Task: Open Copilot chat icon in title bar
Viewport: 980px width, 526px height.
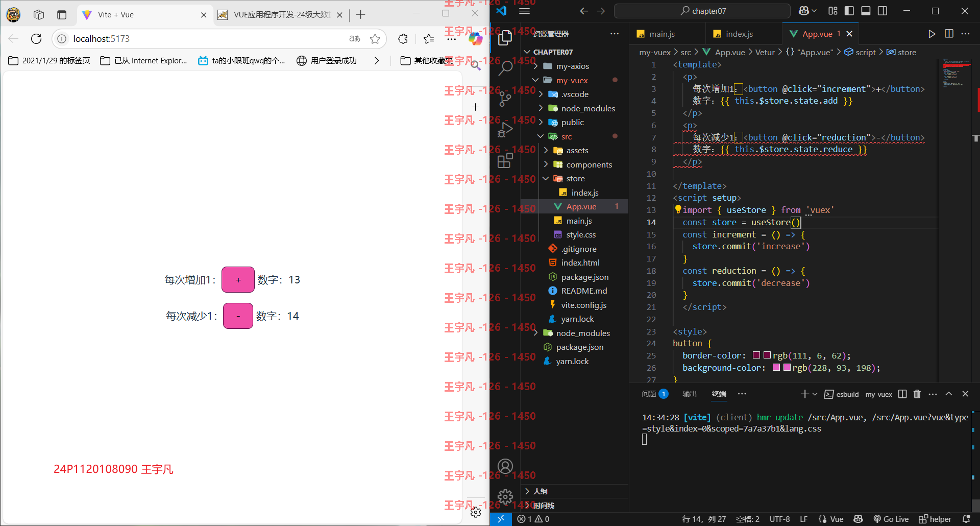Action: tap(804, 11)
